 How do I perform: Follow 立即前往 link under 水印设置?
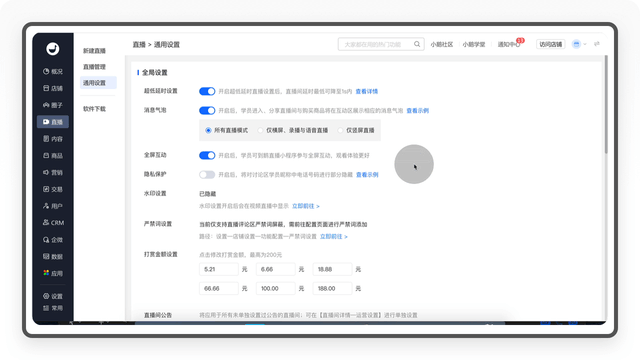(x=306, y=206)
